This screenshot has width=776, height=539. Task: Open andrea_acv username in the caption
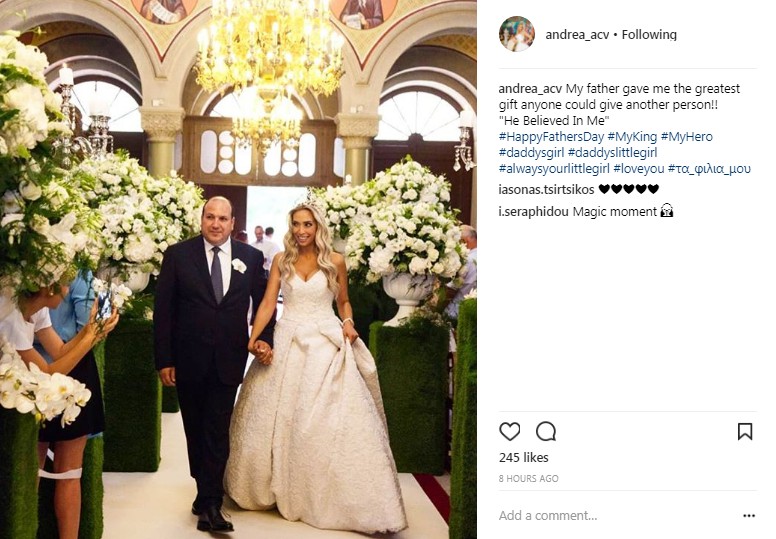530,89
